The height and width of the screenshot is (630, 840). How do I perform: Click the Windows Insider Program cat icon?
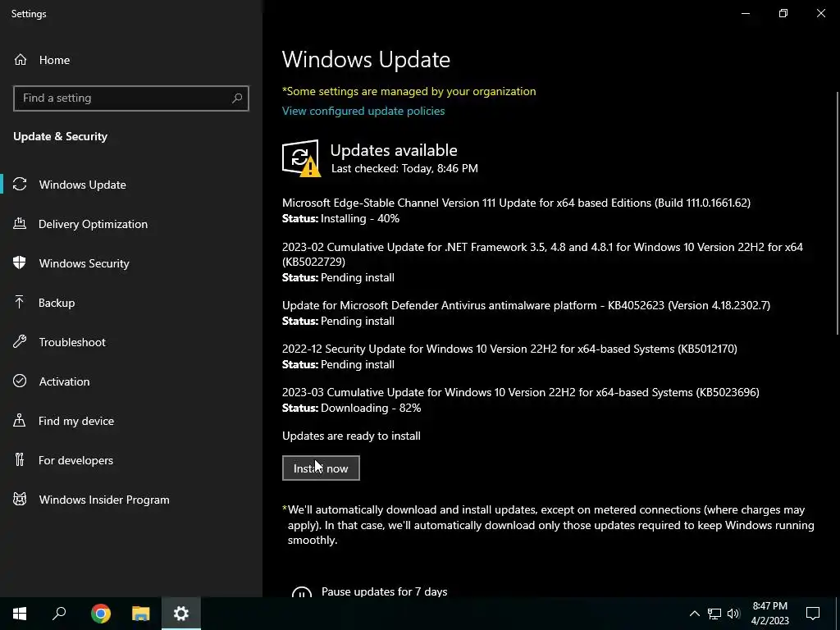[x=20, y=500]
